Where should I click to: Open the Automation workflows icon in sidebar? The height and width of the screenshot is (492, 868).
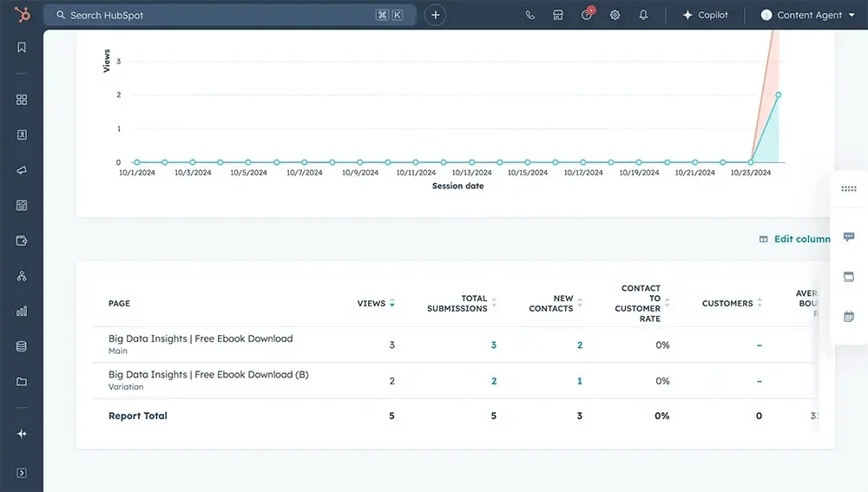tap(22, 276)
